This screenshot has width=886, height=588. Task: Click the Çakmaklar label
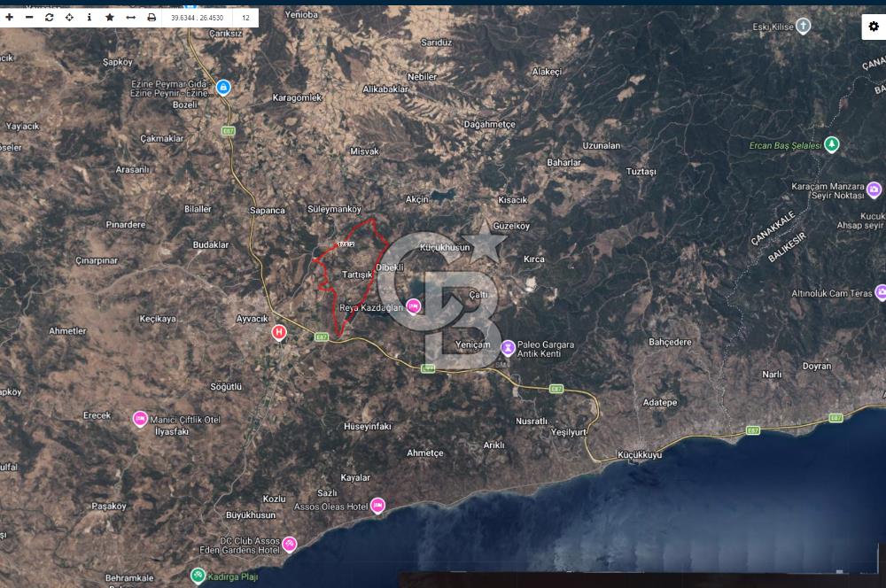[162, 138]
